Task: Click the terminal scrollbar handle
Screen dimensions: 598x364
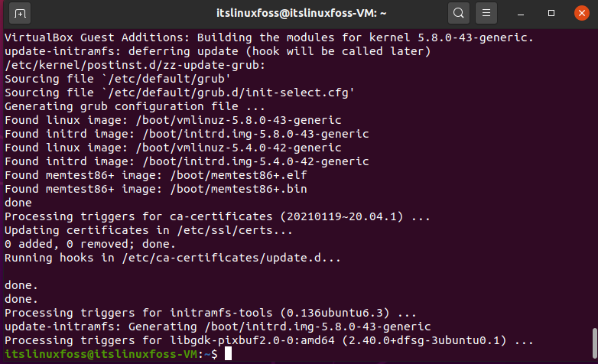Action: pos(595,343)
